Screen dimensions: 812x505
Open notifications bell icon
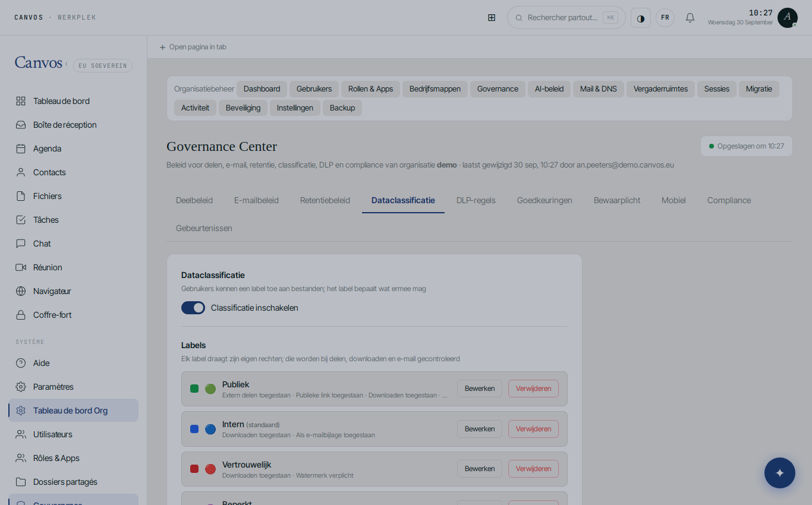pos(690,18)
